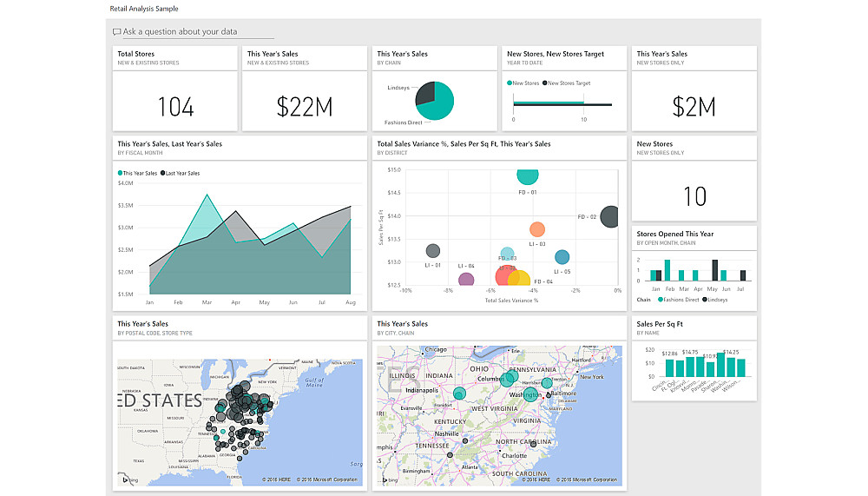Click the Q&A speech bubble icon

pos(116,32)
